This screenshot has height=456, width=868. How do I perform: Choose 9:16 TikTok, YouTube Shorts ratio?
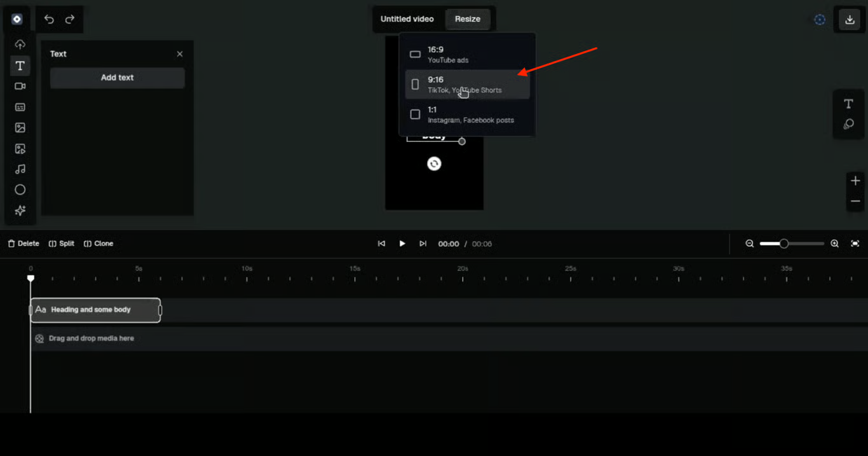[x=467, y=85]
